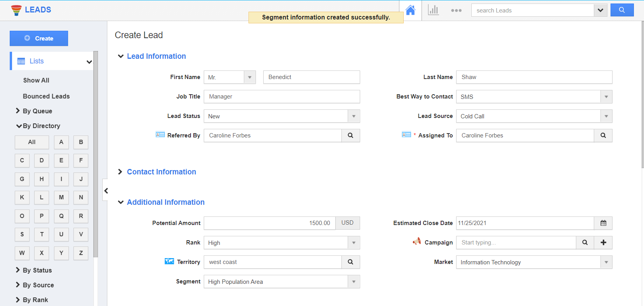This screenshot has width=644, height=306.
Task: Click the Job Title input field
Action: (x=282, y=97)
